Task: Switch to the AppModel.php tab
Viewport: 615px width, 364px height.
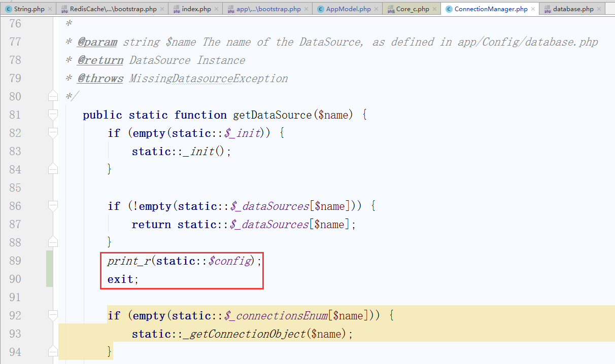Action: pyautogui.click(x=348, y=9)
